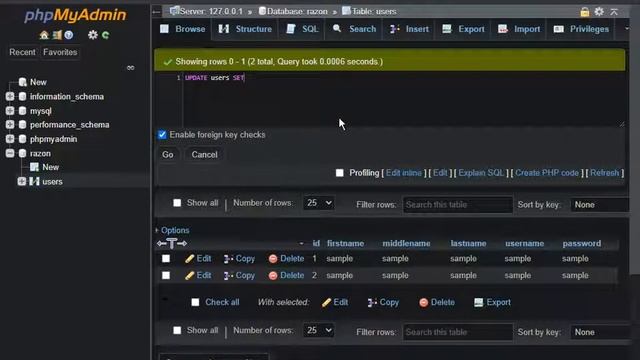The height and width of the screenshot is (360, 640).
Task: Open the Export tab
Action: (x=463, y=29)
